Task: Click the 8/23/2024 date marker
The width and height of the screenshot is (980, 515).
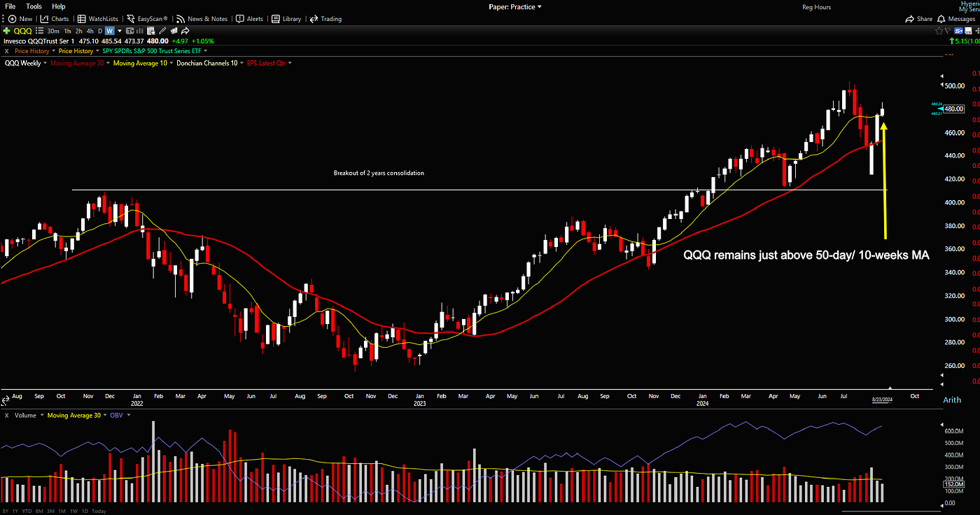Action: (882, 399)
